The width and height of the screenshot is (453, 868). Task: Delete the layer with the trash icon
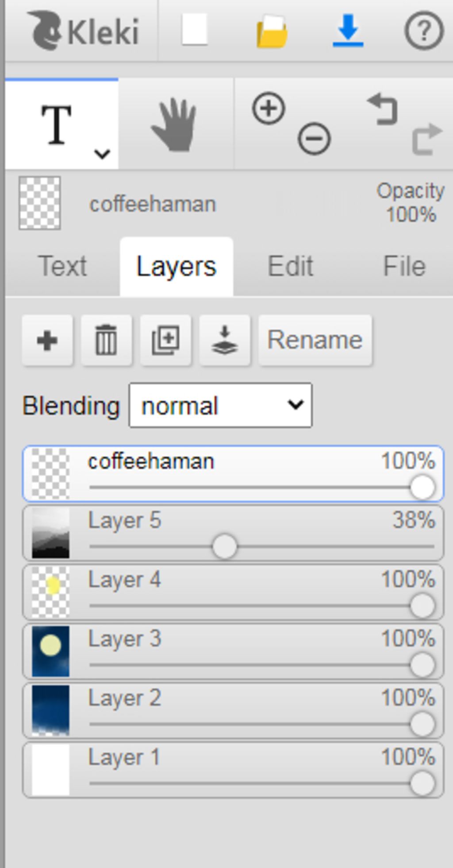coord(106,340)
